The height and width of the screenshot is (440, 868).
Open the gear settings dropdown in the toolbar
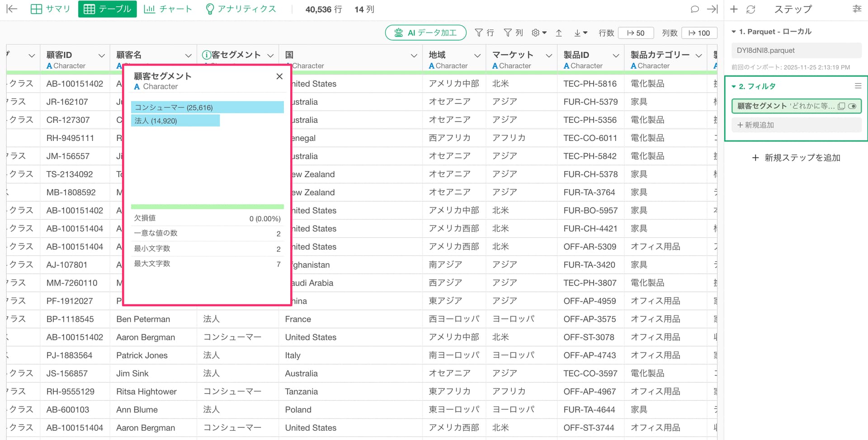coord(539,33)
